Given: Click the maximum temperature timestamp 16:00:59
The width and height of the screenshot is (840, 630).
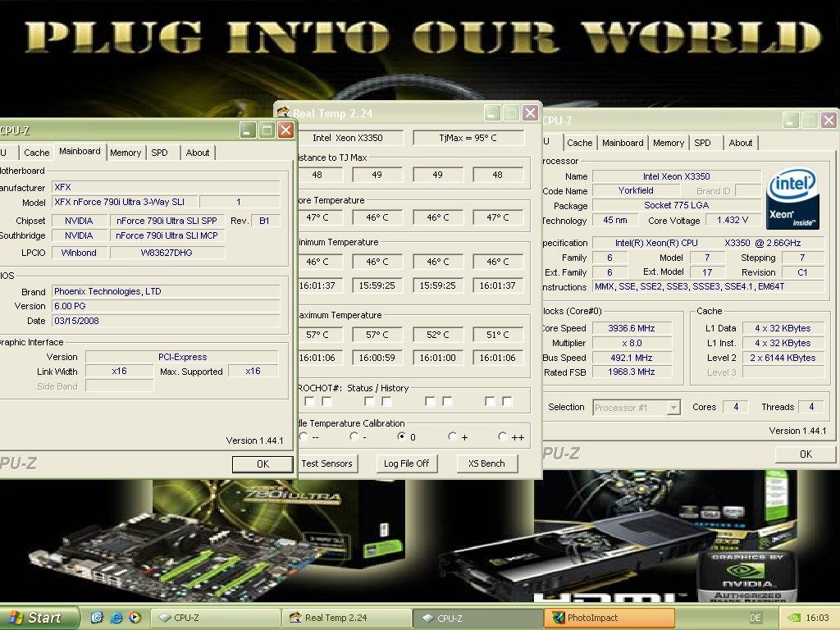Looking at the screenshot, I should tap(377, 358).
